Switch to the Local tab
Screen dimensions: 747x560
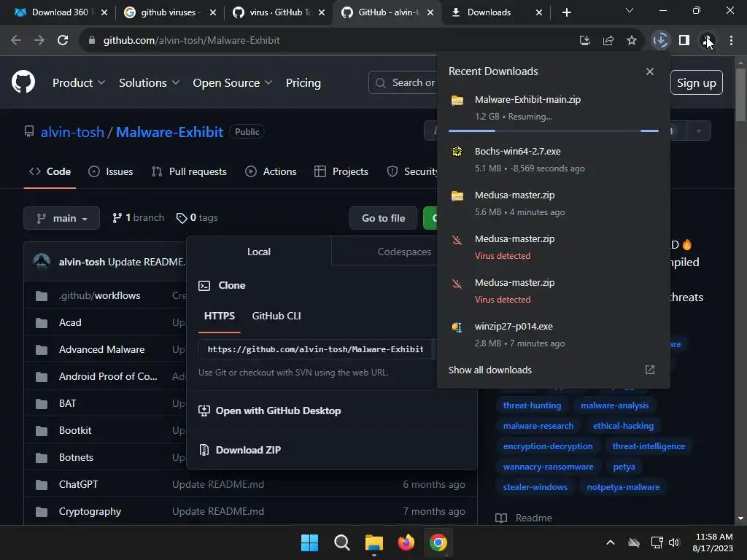point(259,252)
